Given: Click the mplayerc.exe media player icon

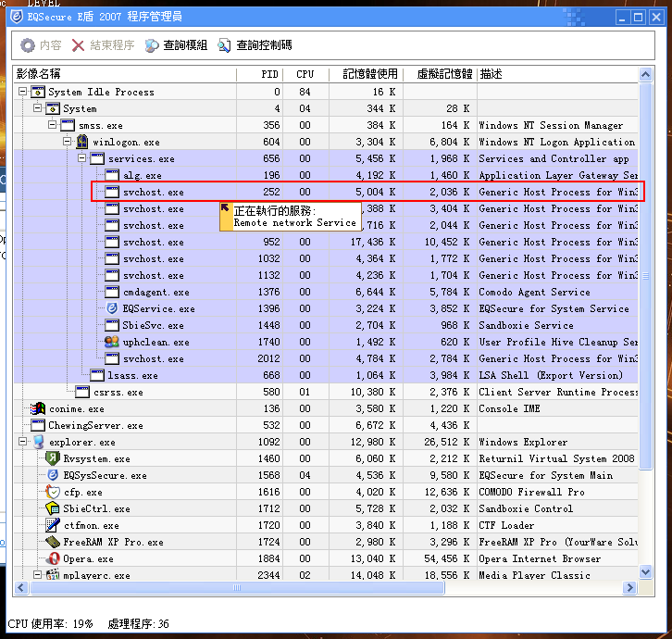Looking at the screenshot, I should [53, 574].
